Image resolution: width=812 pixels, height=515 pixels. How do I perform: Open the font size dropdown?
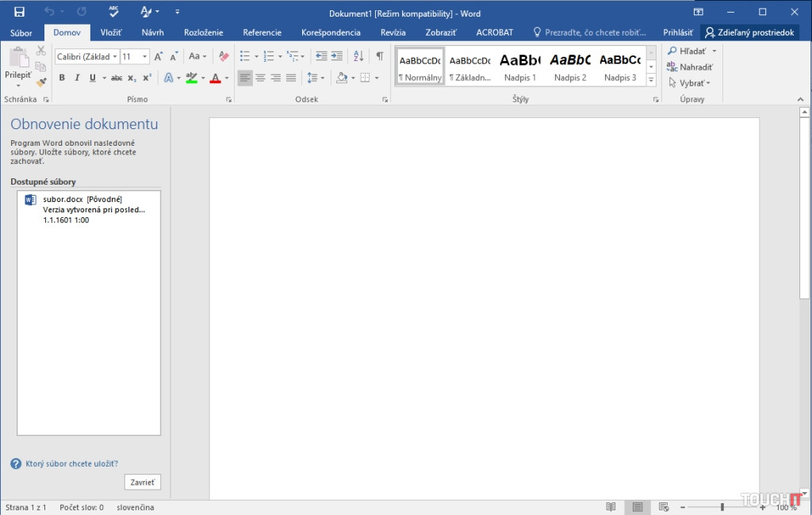pyautogui.click(x=145, y=57)
